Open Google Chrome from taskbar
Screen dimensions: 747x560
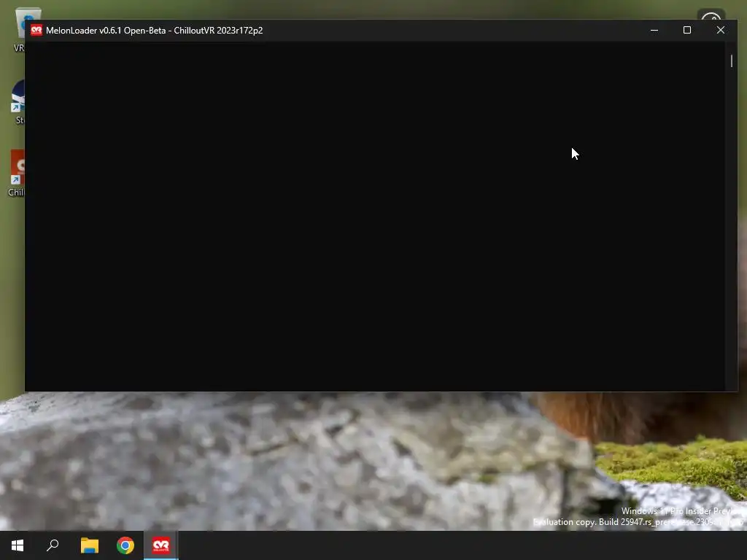click(125, 545)
